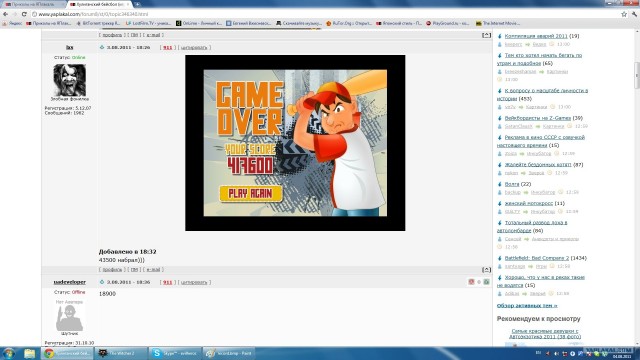Click arrow icon before Волга topic

pos(500,184)
